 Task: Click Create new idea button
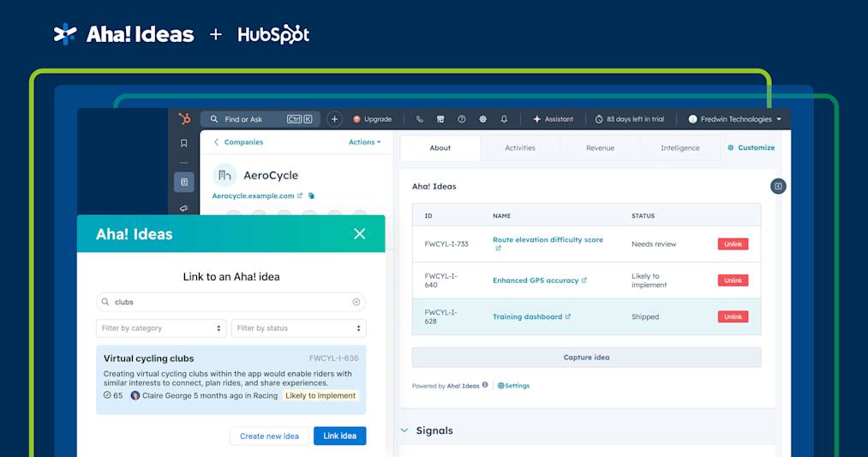[269, 436]
